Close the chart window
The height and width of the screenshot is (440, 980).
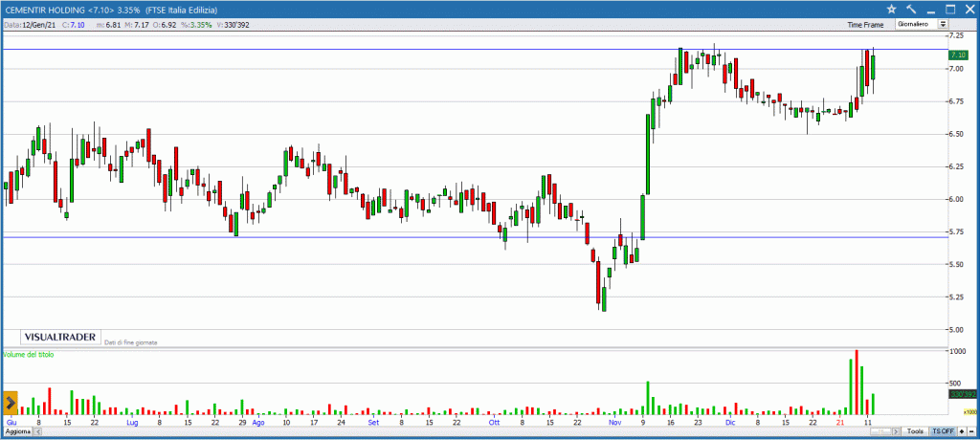(969, 9)
